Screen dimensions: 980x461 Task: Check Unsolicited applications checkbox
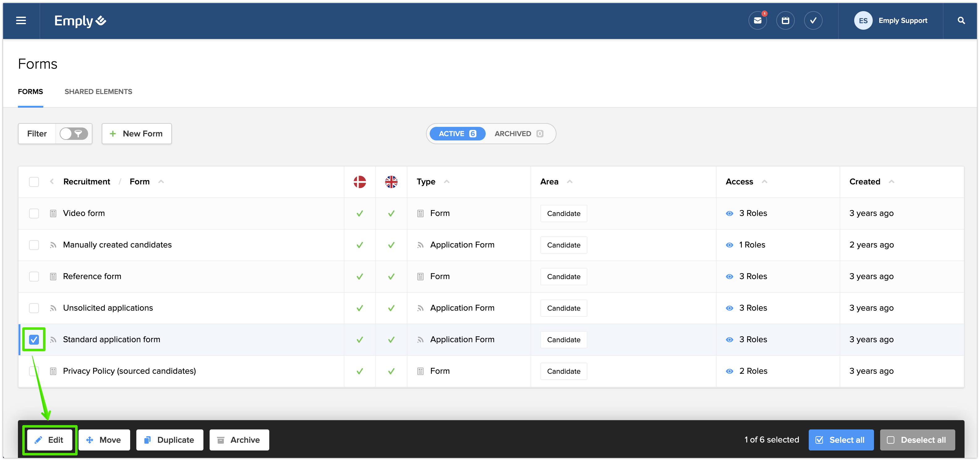34,308
